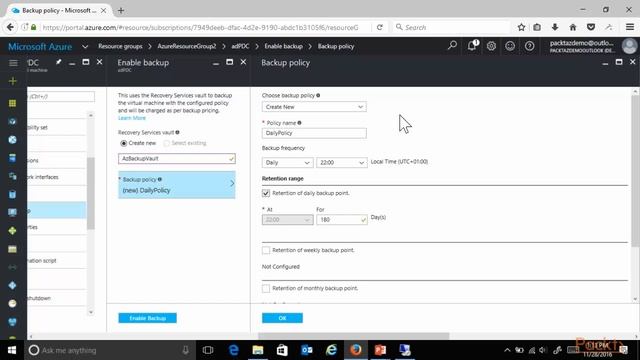The image size is (640, 360).
Task: Click the AzBackupVault name field
Action: pos(177,158)
